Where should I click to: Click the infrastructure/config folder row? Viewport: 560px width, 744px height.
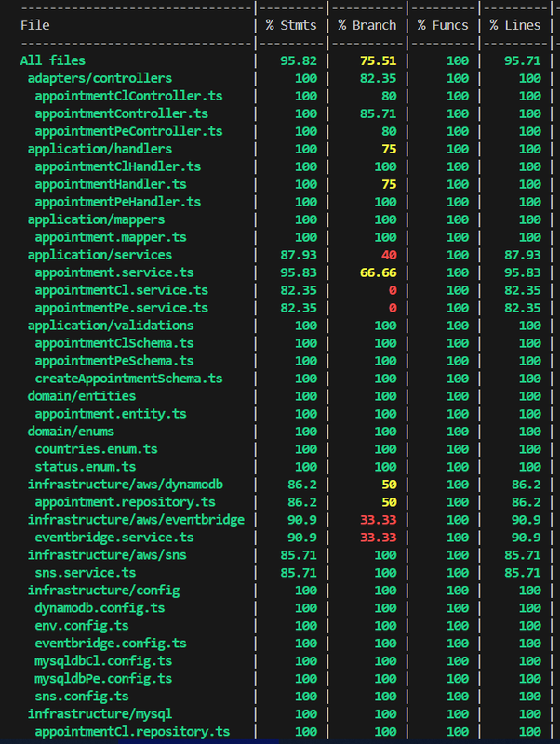pyautogui.click(x=103, y=591)
